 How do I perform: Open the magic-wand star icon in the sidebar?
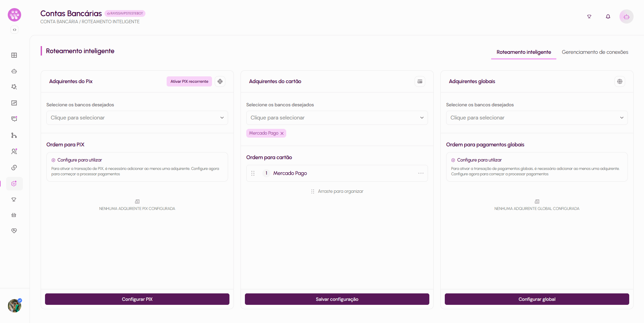[x=14, y=87]
